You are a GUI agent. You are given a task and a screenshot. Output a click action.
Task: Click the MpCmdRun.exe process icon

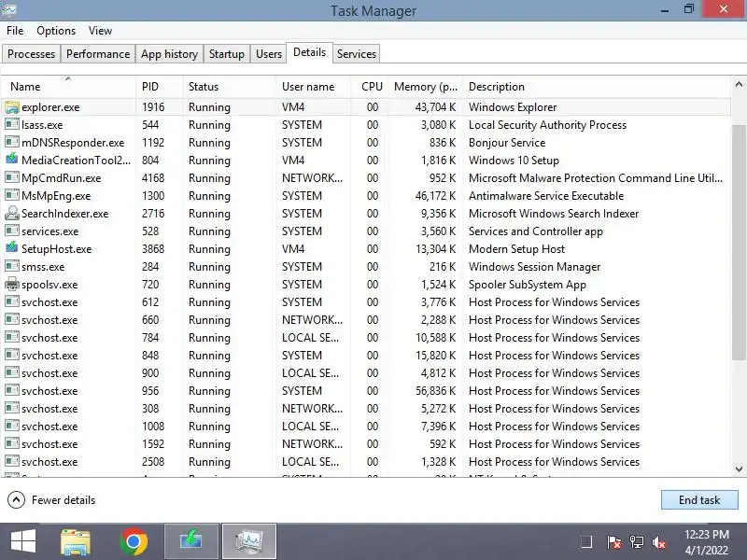point(12,178)
